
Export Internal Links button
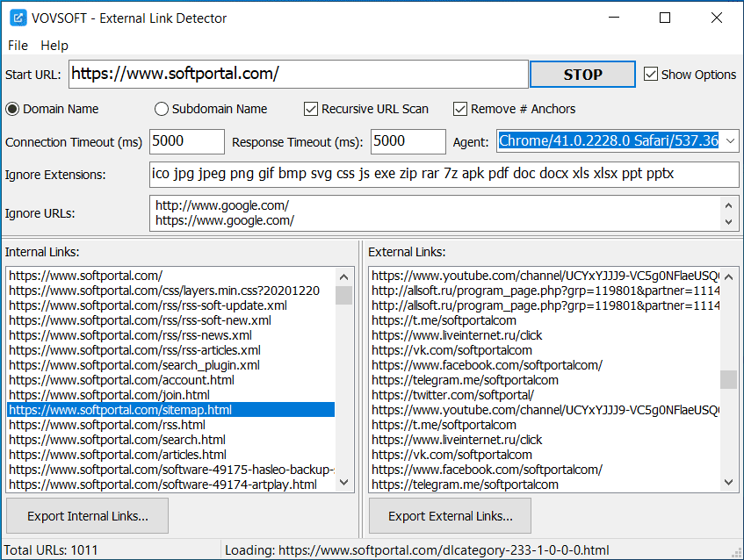[87, 516]
